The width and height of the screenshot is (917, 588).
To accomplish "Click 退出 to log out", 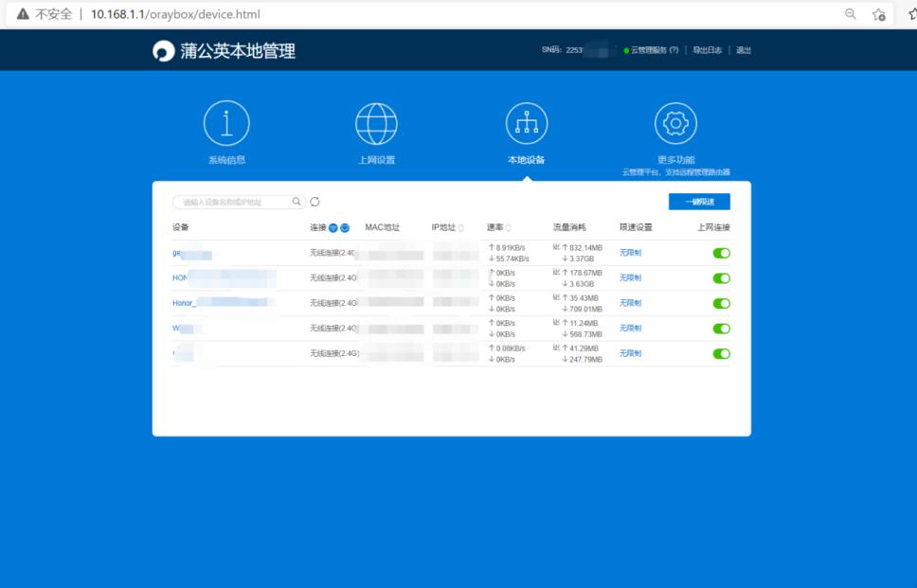I will point(743,49).
